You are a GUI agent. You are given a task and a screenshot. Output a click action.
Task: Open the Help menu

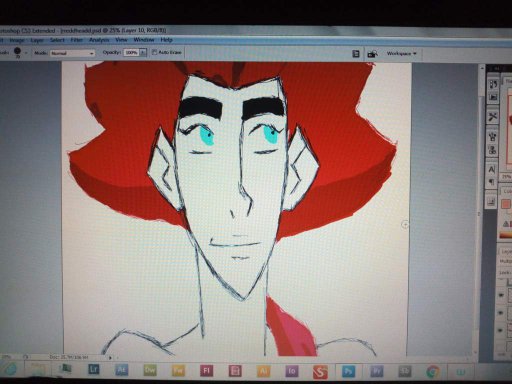click(x=166, y=40)
